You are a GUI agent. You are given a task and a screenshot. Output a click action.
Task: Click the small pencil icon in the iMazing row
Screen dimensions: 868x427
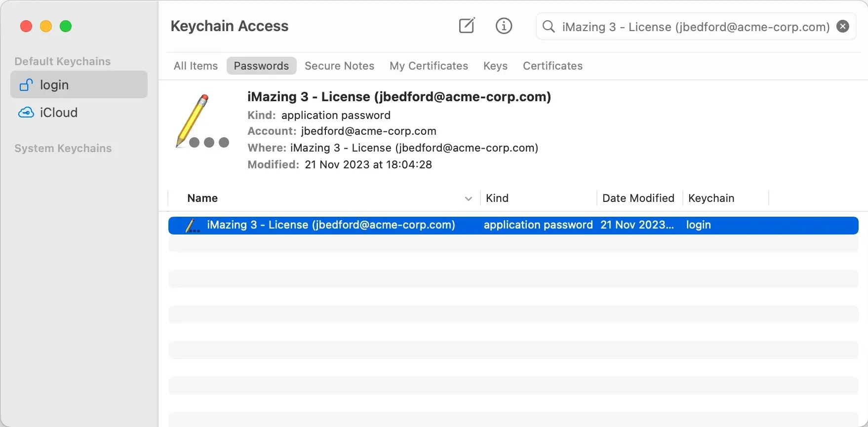pyautogui.click(x=192, y=226)
